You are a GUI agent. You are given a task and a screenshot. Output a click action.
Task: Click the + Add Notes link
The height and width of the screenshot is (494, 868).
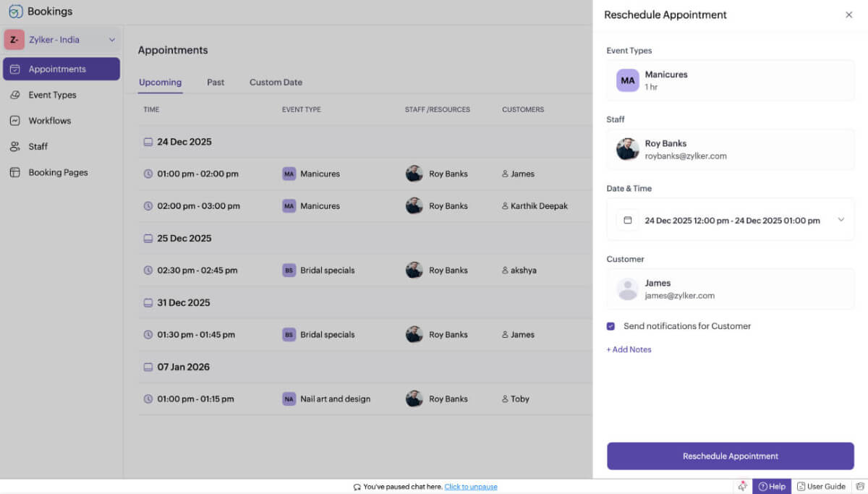(629, 349)
